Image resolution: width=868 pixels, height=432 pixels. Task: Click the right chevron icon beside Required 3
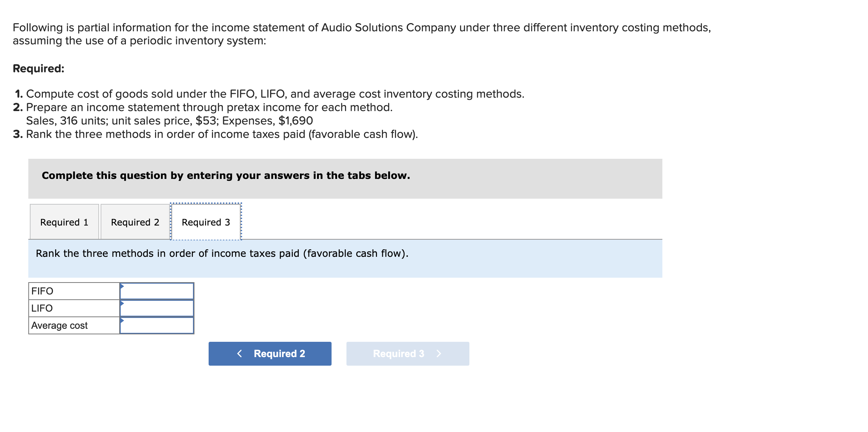pyautogui.click(x=438, y=353)
